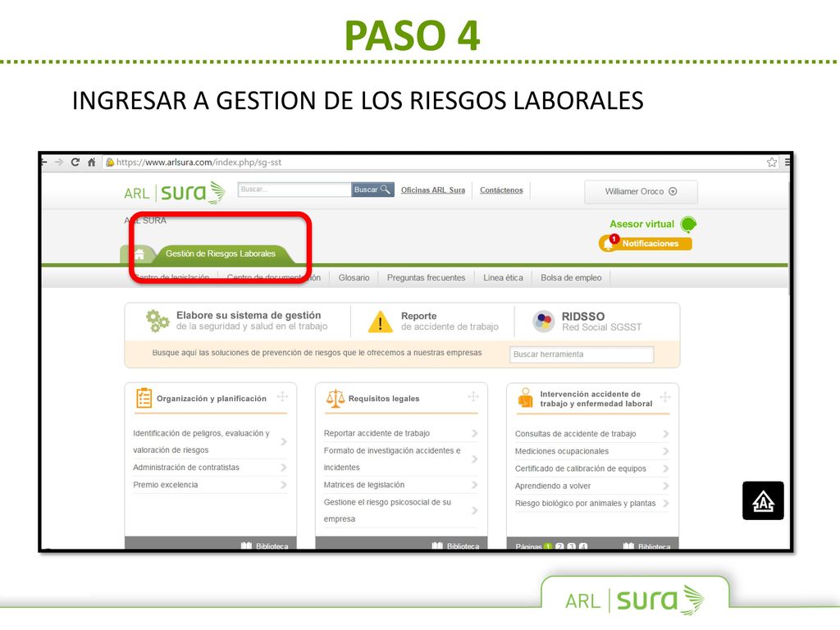Open Reporte de accidente de trabajo

[x=433, y=322]
